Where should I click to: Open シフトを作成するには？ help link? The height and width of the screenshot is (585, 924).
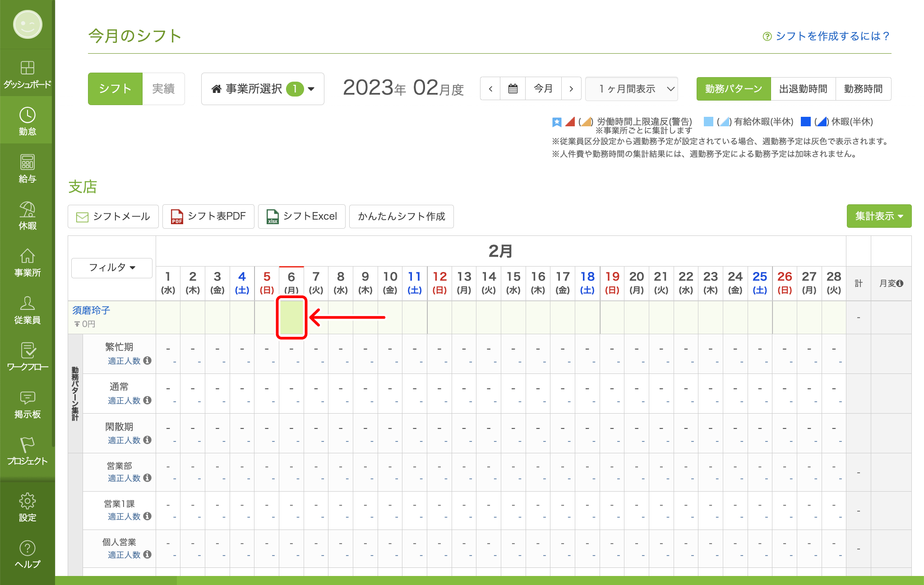(827, 36)
